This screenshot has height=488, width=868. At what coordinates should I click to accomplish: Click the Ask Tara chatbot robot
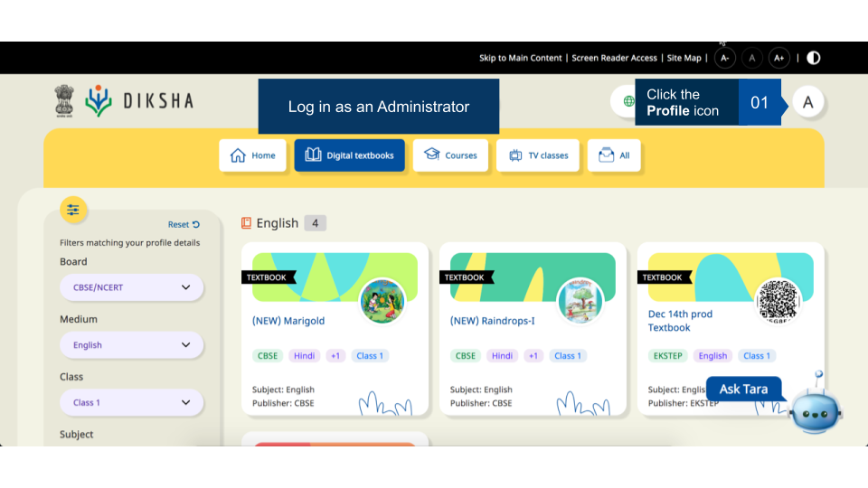click(815, 408)
